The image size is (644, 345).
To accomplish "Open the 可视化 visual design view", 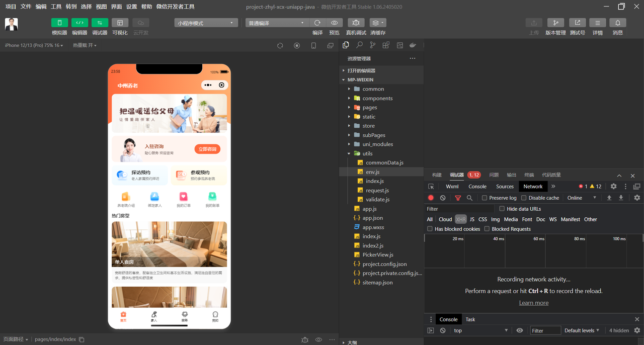I will click(120, 23).
